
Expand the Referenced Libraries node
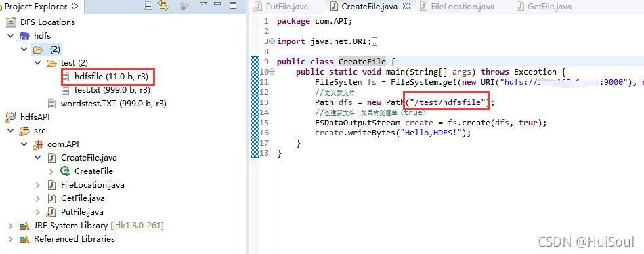(11, 239)
